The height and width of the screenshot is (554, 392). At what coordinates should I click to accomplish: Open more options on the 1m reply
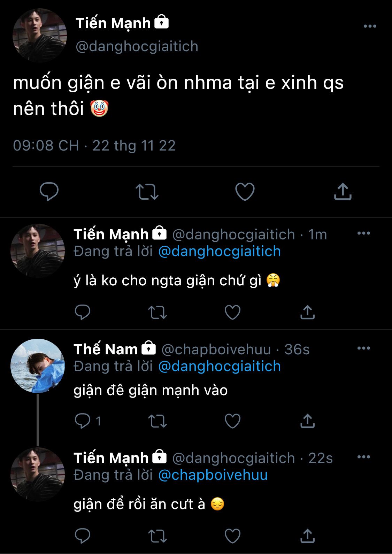tap(363, 233)
